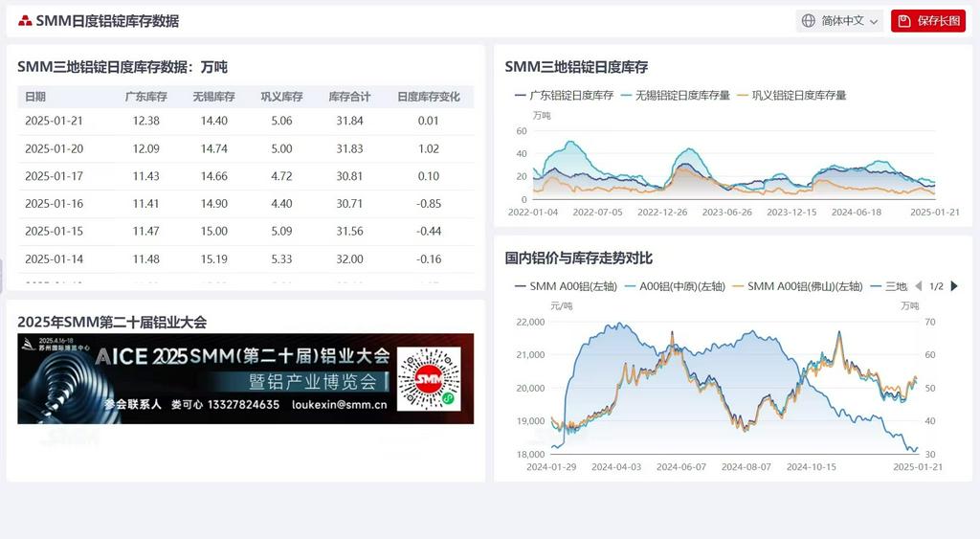Open the AICE 2025 铝业大会 banner
980x539 pixels.
point(246,378)
